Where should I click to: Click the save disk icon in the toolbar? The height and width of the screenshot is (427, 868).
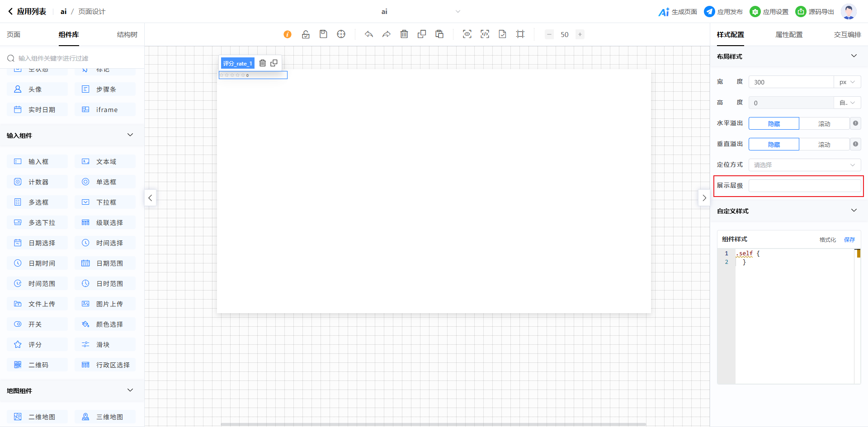pos(323,34)
